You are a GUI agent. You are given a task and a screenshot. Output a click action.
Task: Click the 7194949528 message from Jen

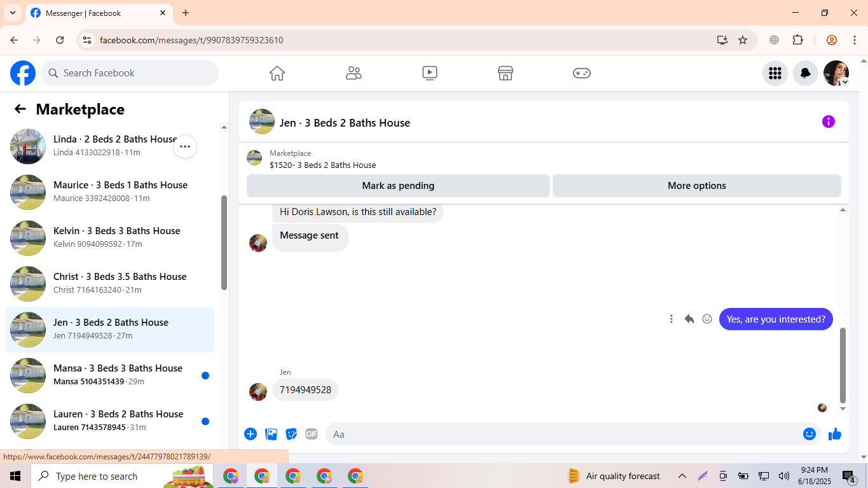click(305, 390)
